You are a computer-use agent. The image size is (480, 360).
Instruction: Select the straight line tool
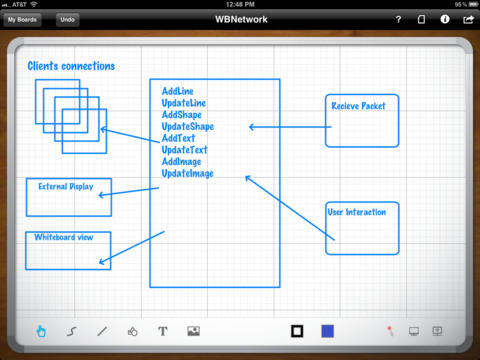(102, 331)
